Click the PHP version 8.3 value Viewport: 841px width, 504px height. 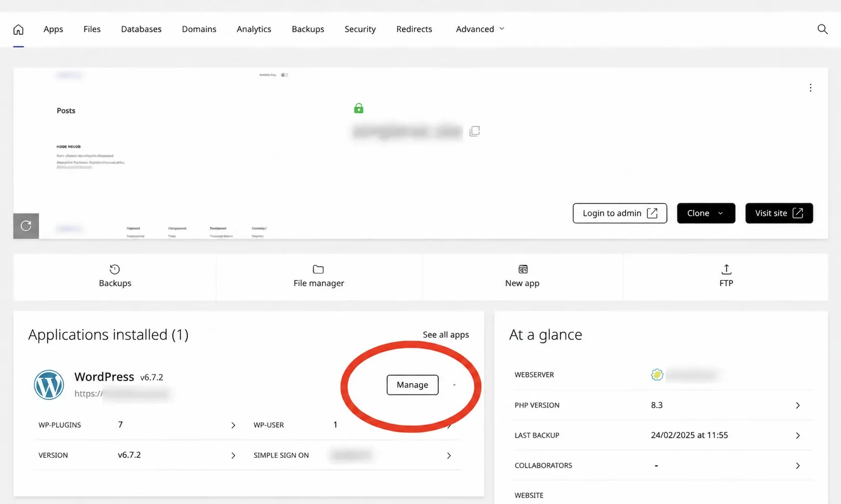(657, 405)
